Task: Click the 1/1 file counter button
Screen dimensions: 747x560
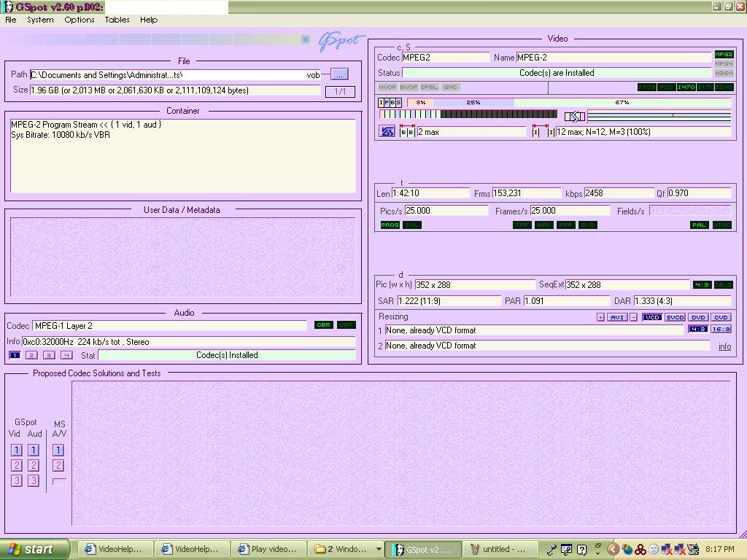Action: 340,91
